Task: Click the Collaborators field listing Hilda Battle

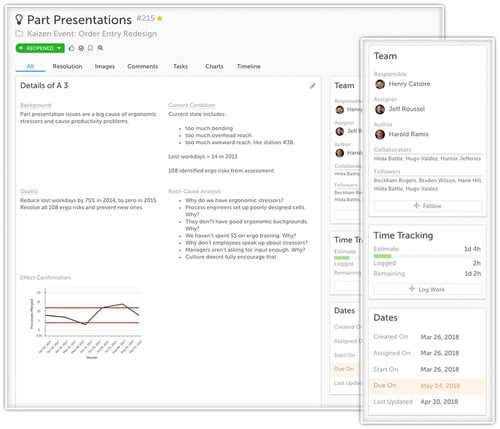Action: [428, 159]
